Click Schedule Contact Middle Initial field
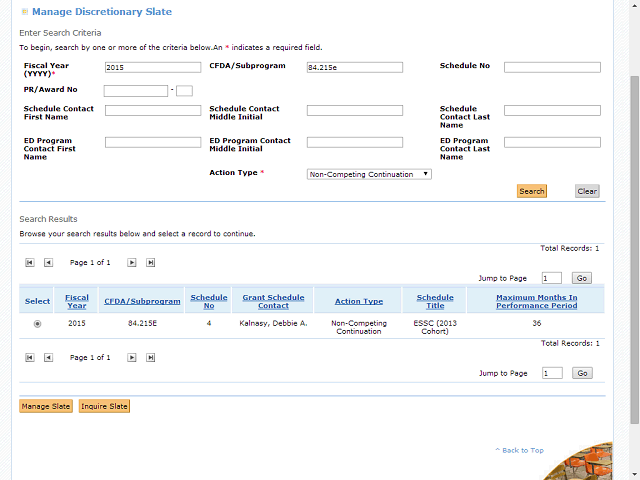The width and height of the screenshot is (640, 480). point(355,110)
